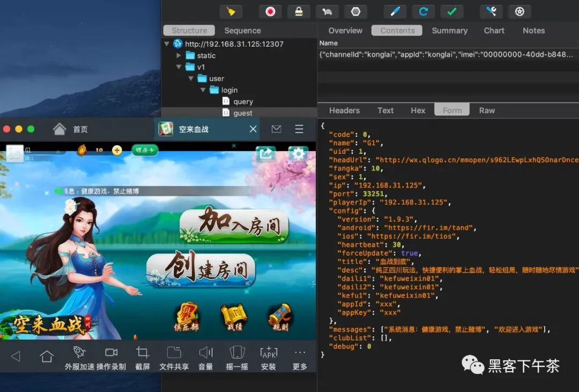Image resolution: width=579 pixels, height=392 pixels.
Task: Open the 俱乐部 club icon
Action: point(187,316)
